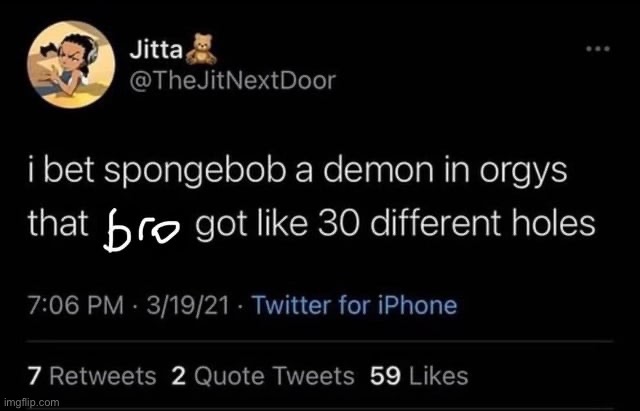Click the teddy bear emoji beside Jitta

201,49
